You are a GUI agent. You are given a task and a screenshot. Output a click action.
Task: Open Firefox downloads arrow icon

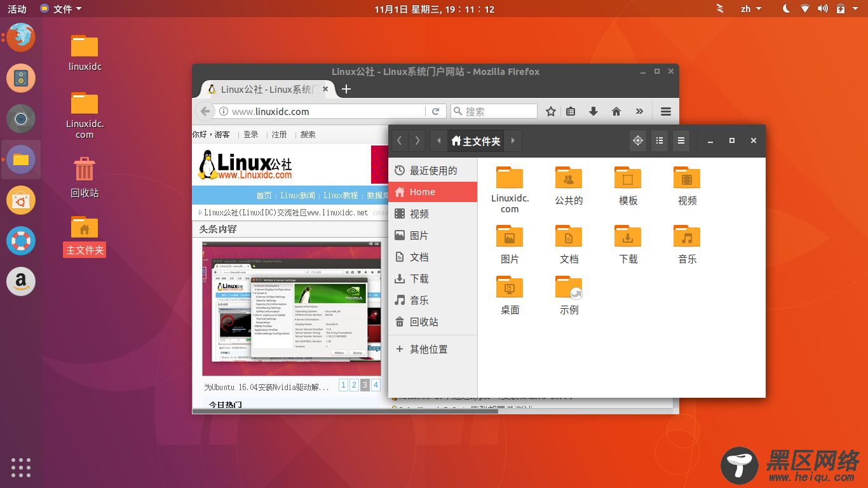coord(593,111)
